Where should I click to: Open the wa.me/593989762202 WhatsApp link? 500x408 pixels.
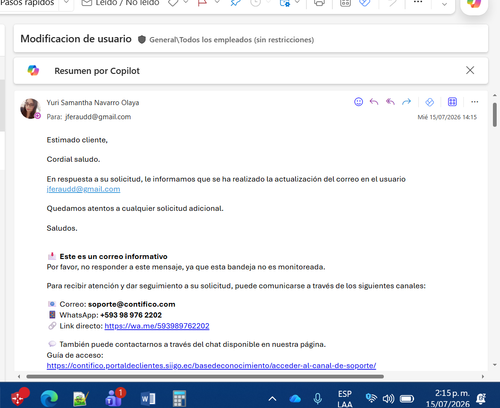157,326
